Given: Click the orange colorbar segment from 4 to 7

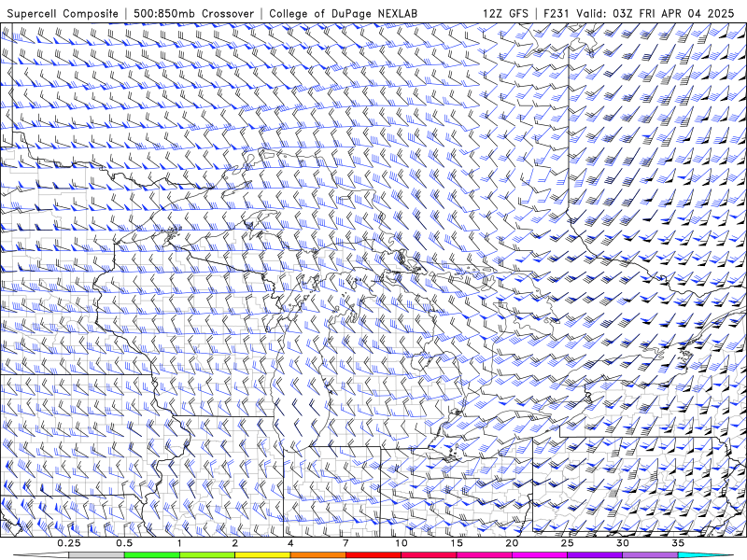Looking at the screenshot, I should pyautogui.click(x=318, y=555).
